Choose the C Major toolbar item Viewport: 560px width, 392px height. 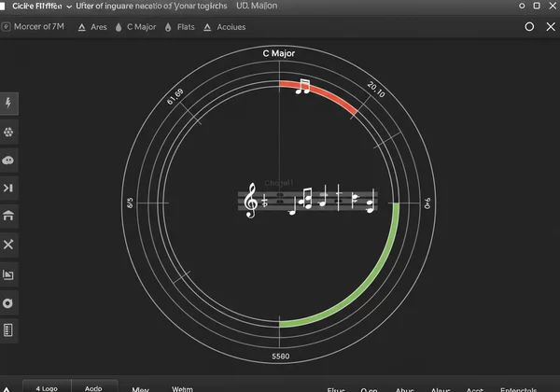(x=135, y=27)
